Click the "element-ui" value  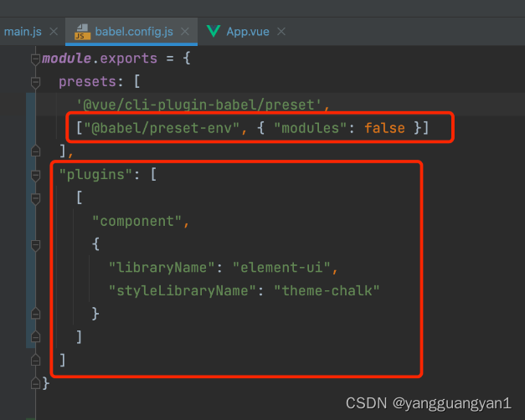click(x=281, y=268)
